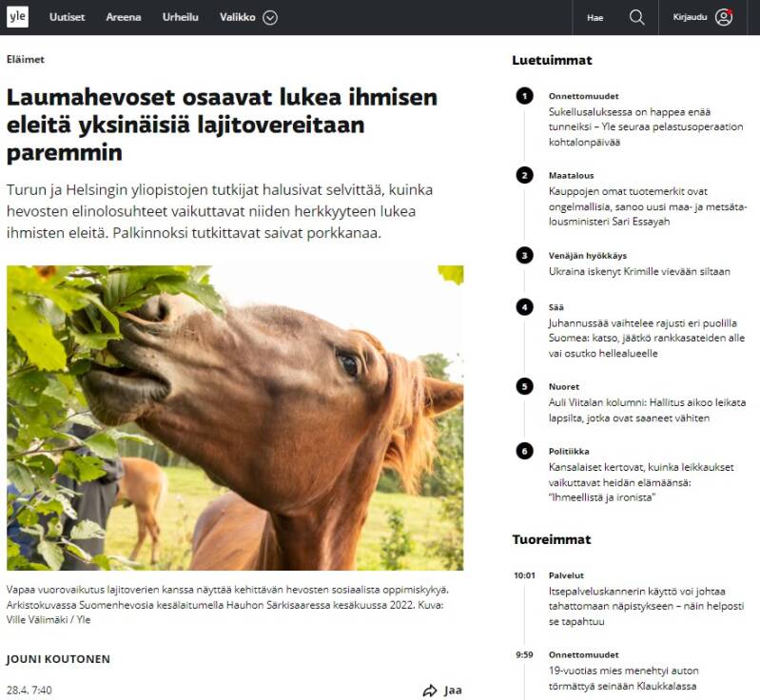760x700 pixels.
Task: Open the Areena menu item
Action: click(x=124, y=17)
